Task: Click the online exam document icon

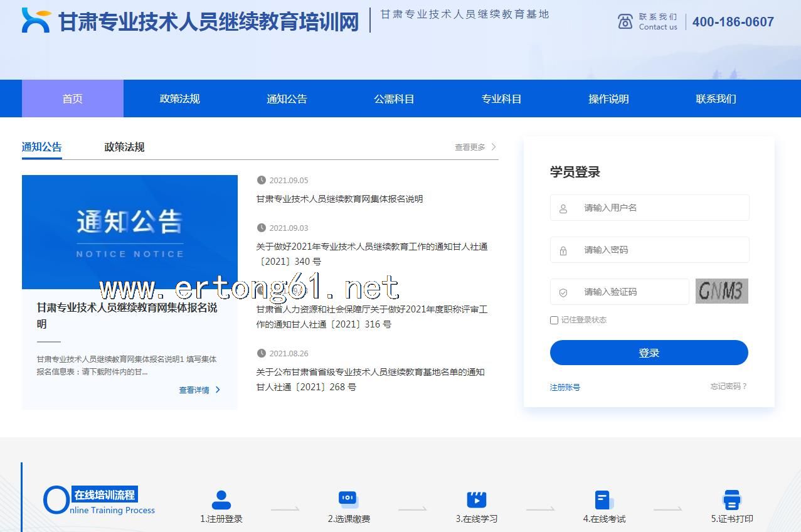Action: 603,500
